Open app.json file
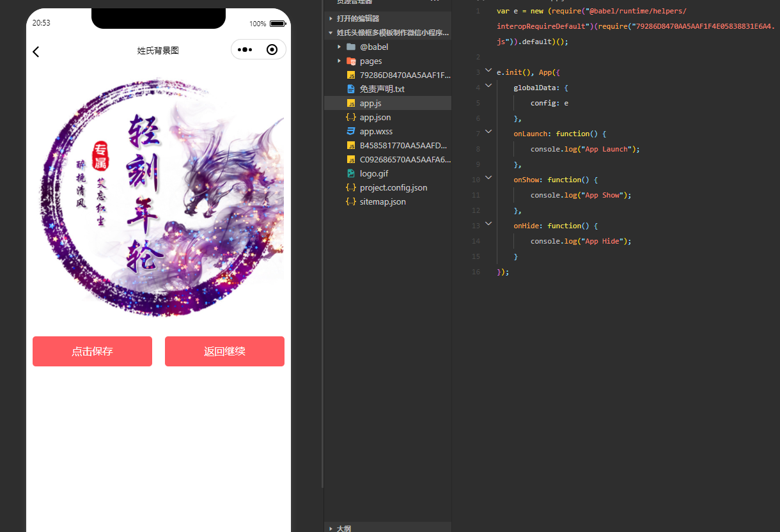The height and width of the screenshot is (532, 780). pyautogui.click(x=375, y=117)
